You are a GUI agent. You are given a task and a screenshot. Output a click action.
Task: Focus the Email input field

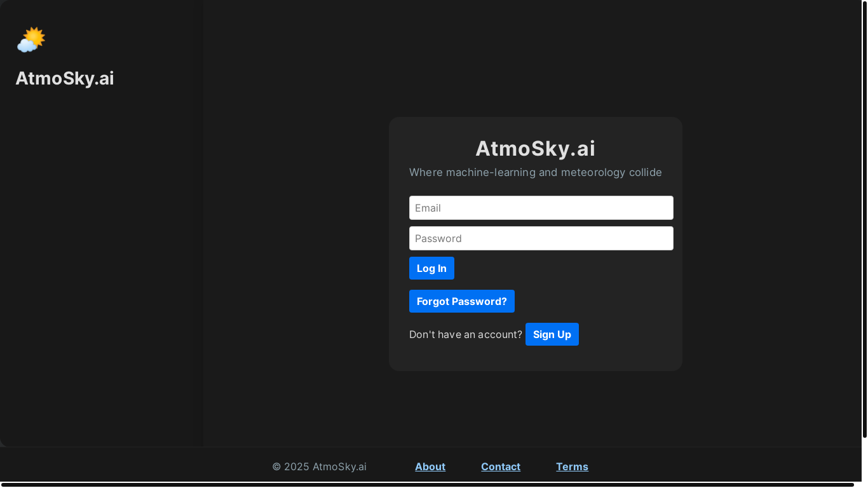[541, 208]
